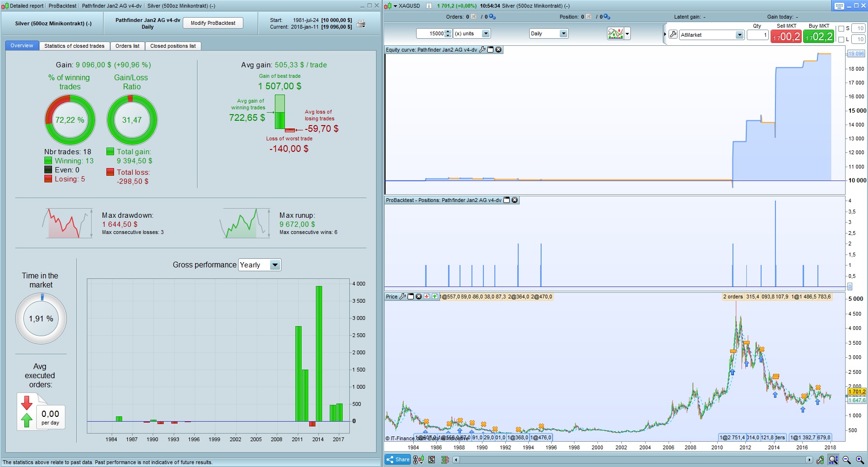Screen dimensions: 868x467
Task: Increase the 15000 units stepper
Action: (x=448, y=32)
